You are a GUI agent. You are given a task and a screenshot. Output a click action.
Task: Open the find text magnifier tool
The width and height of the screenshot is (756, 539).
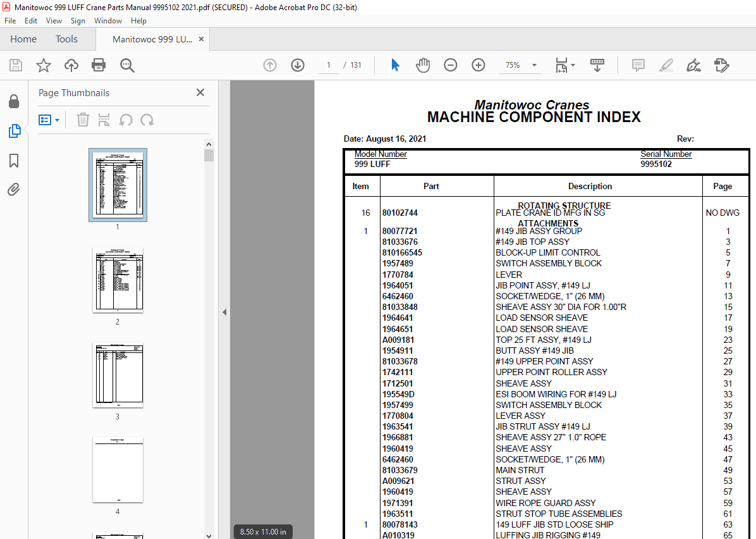127,65
